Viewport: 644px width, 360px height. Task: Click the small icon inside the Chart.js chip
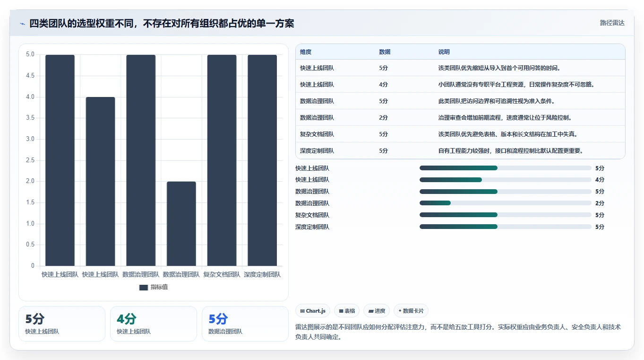click(x=302, y=311)
